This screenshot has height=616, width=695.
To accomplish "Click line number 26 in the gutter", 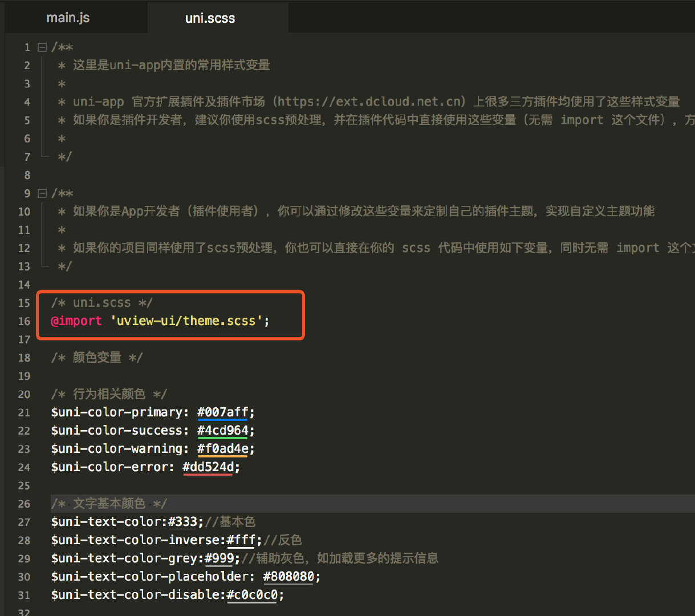I will click(x=24, y=504).
